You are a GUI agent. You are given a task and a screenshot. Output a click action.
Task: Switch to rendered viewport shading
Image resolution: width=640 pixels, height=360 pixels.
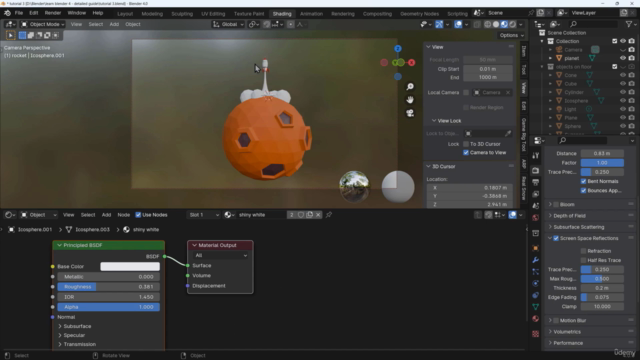pyautogui.click(x=513, y=24)
